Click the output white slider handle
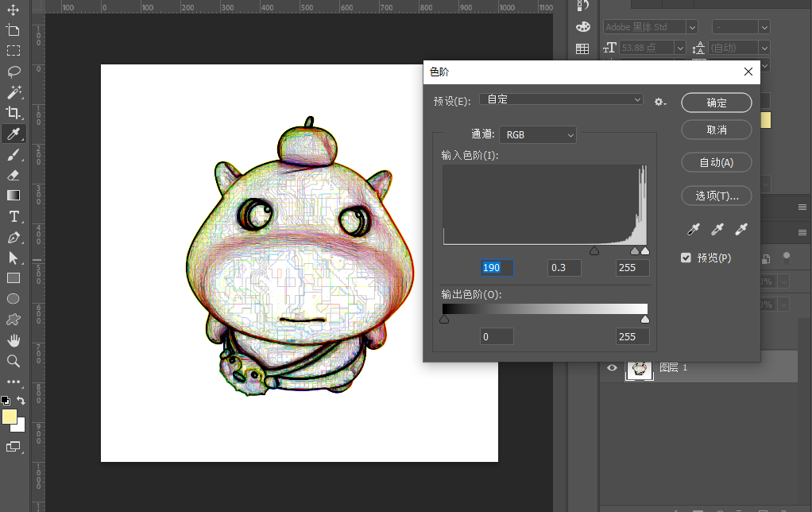This screenshot has width=812, height=512. 644,320
